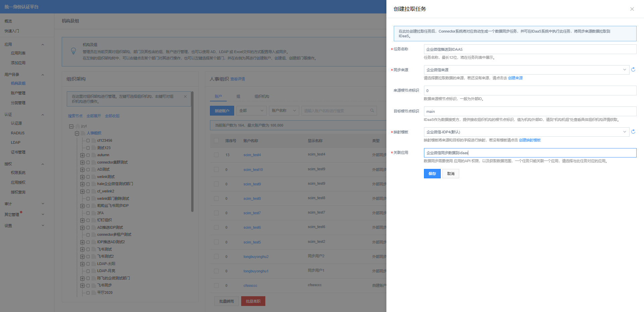
Task: Refresh the sync source list icon
Action: 633,70
